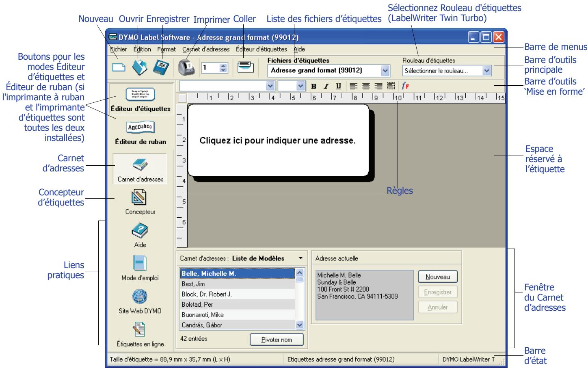Click the Imprimer label printer icon
Viewport: 588px width, 368px height.
pyautogui.click(x=187, y=67)
